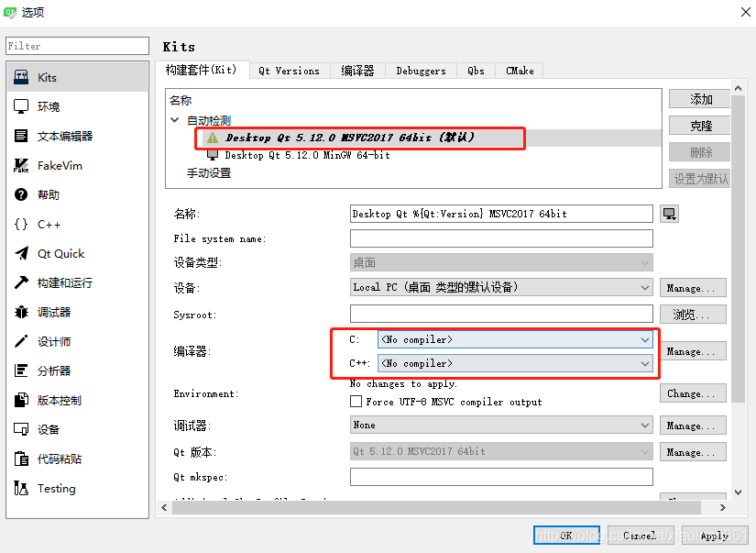The image size is (756, 553).
Task: Open the Qt Quick paper-plane icon
Action: (x=21, y=253)
